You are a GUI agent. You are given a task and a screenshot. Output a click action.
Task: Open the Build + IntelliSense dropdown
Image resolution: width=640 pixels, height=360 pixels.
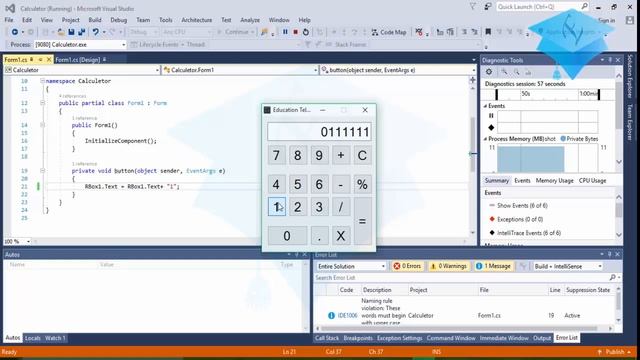pos(568,266)
